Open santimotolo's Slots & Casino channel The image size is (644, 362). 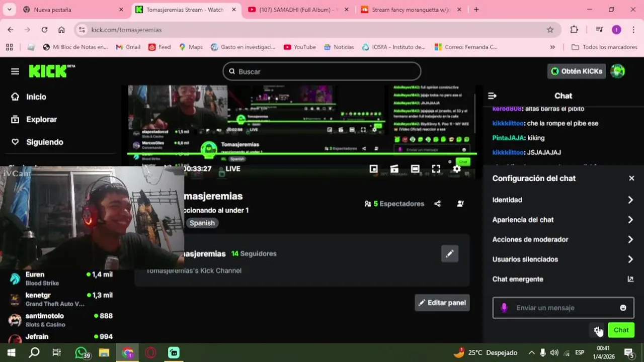(61, 320)
